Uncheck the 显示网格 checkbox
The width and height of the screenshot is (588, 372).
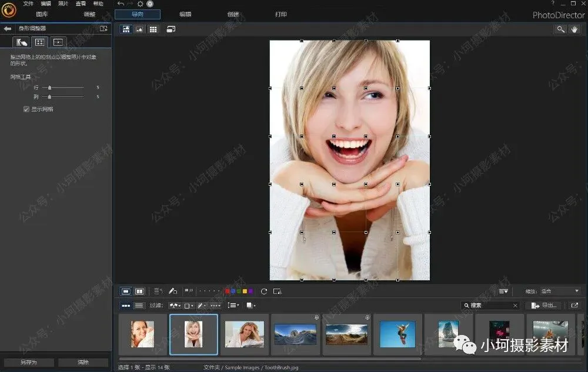pos(26,109)
